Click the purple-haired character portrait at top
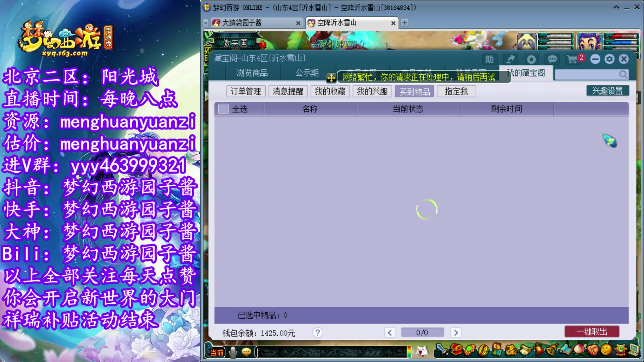644x362 pixels. (x=589, y=41)
